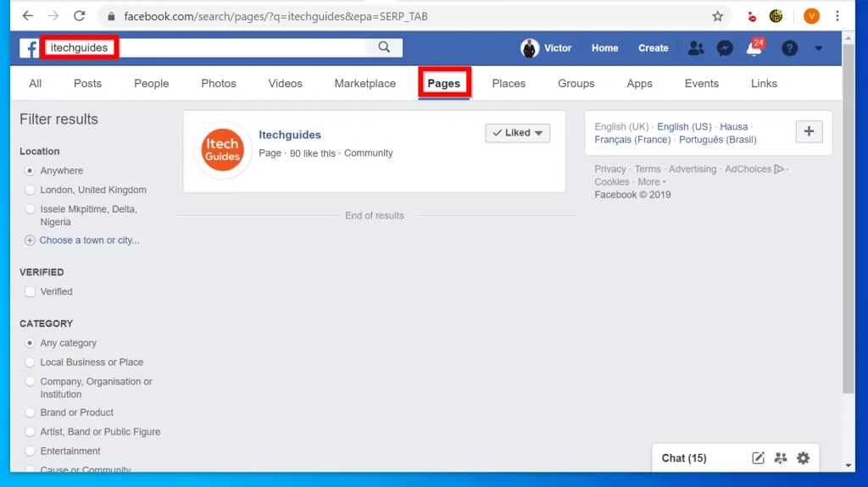Switch to the Apps tab
The width and height of the screenshot is (868, 487).
pos(639,84)
